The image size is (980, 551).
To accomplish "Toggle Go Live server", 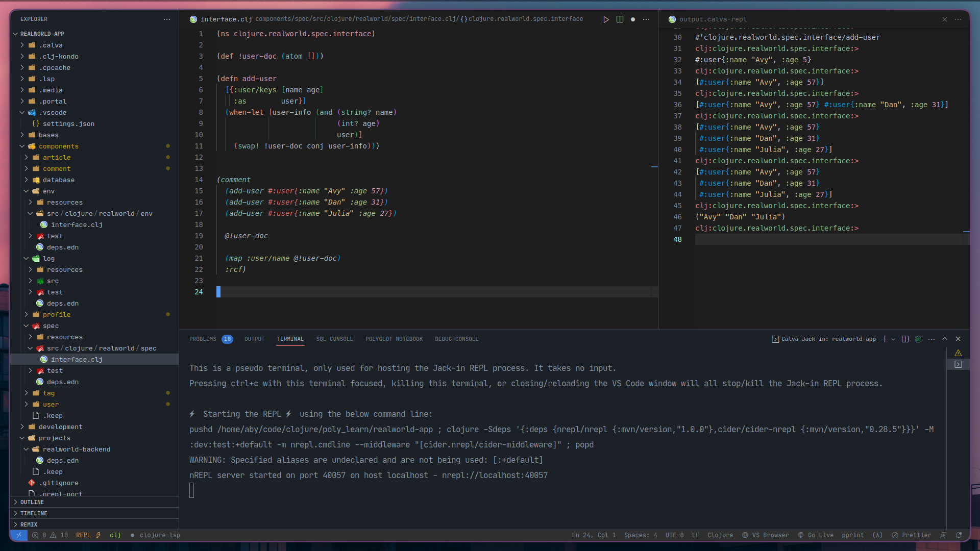I will [x=816, y=535].
